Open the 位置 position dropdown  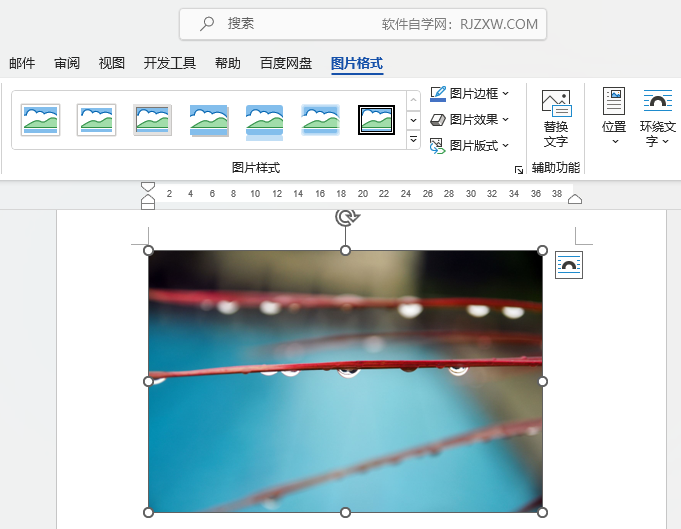614,116
